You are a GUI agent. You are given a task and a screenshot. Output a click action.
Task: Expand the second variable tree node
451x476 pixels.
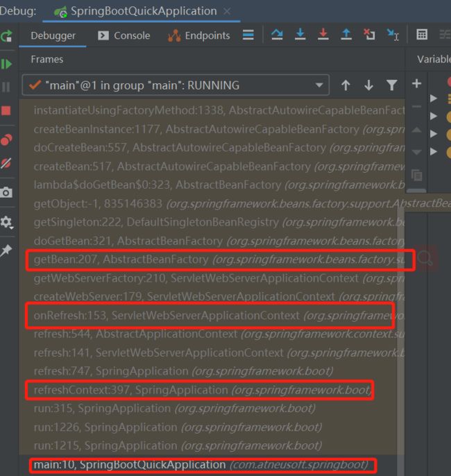(x=434, y=117)
